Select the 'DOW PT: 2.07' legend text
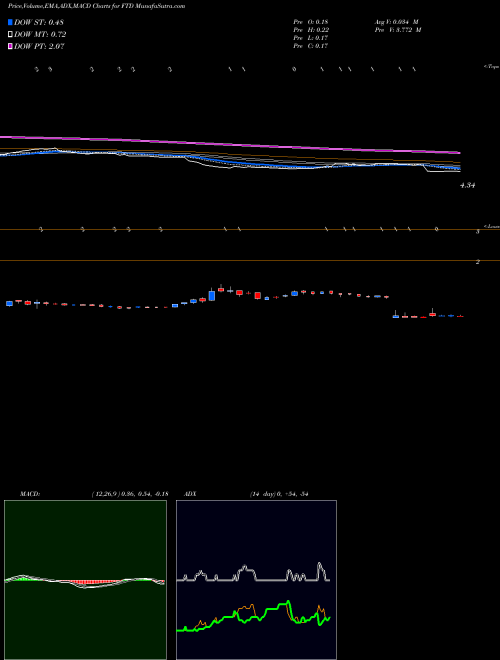 click(39, 46)
